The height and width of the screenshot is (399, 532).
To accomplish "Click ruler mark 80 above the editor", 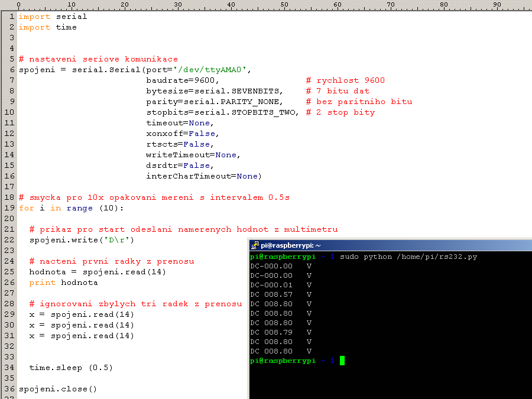I will (x=444, y=4).
